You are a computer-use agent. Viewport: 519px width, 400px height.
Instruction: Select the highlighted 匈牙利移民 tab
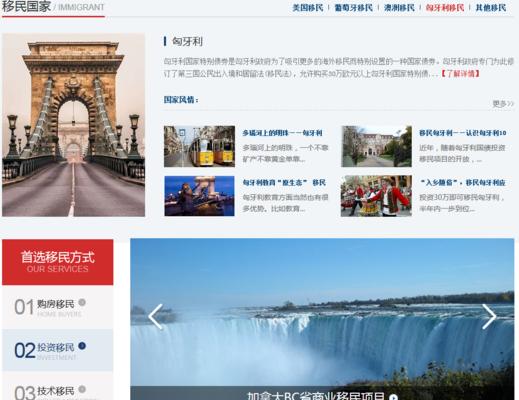445,7
